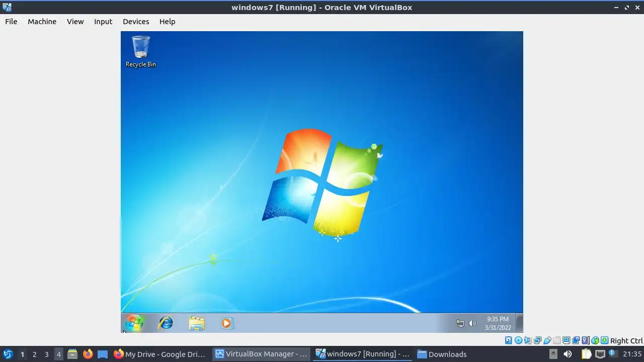Switch to workspace 3
644x362 pixels.
46,354
